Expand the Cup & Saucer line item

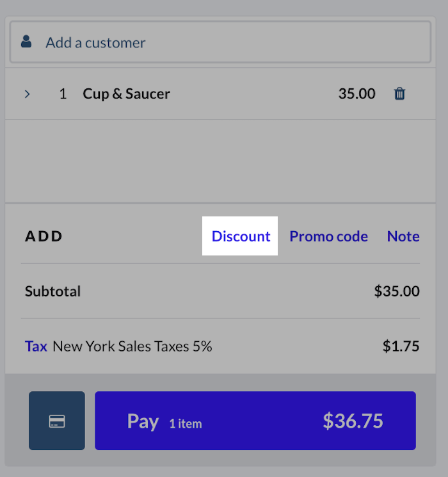coord(28,94)
